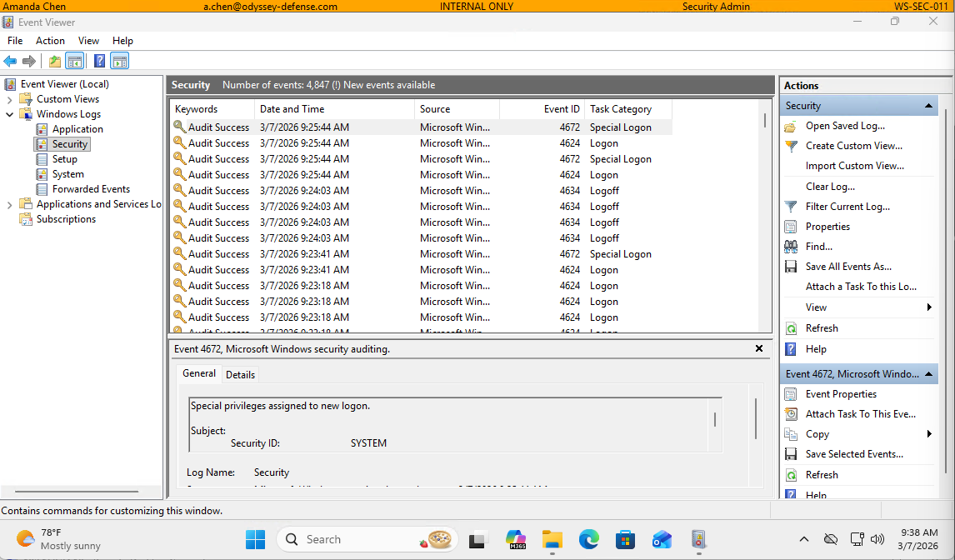Hide the Actions pane using the toolbar toggle
Screen dimensions: 955x560
click(x=117, y=60)
